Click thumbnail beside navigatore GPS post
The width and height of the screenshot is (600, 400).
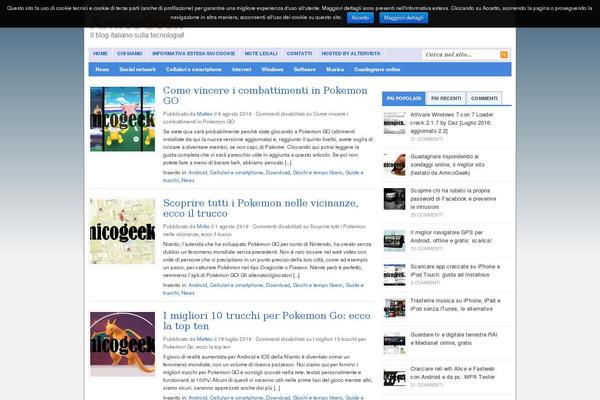click(x=395, y=241)
